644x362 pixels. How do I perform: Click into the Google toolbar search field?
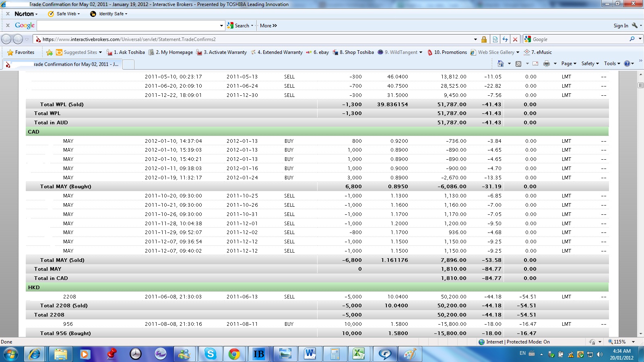pyautogui.click(x=128, y=25)
